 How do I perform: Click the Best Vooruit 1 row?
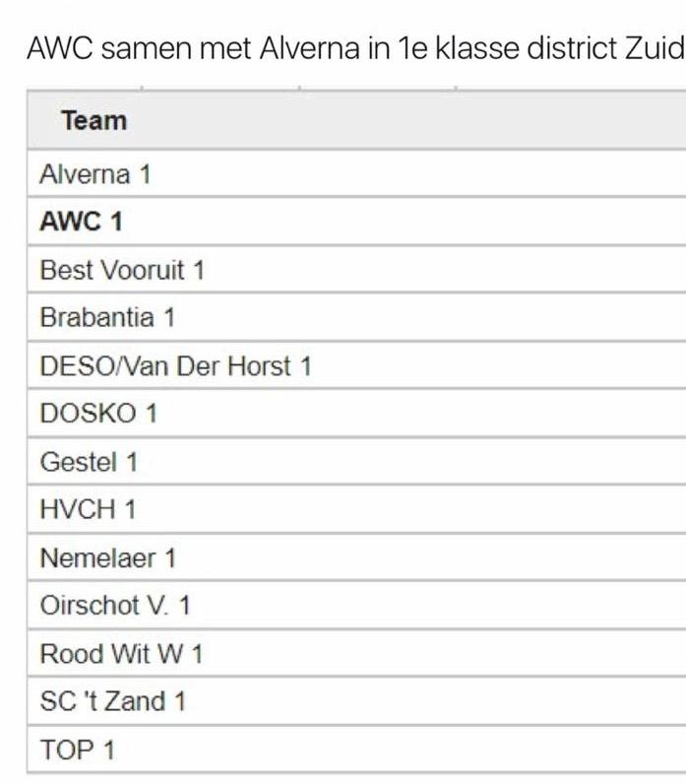coord(122,270)
